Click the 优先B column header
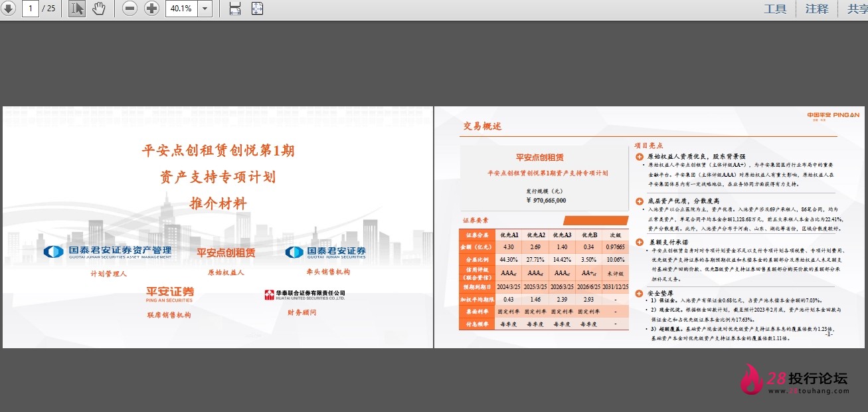The image size is (868, 412). pyautogui.click(x=588, y=235)
